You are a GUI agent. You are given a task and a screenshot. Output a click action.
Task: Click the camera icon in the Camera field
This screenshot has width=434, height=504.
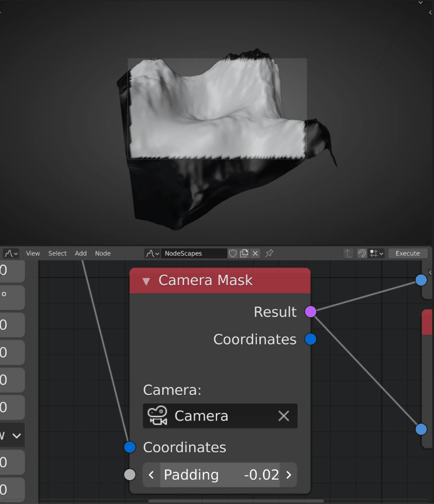[x=157, y=416]
